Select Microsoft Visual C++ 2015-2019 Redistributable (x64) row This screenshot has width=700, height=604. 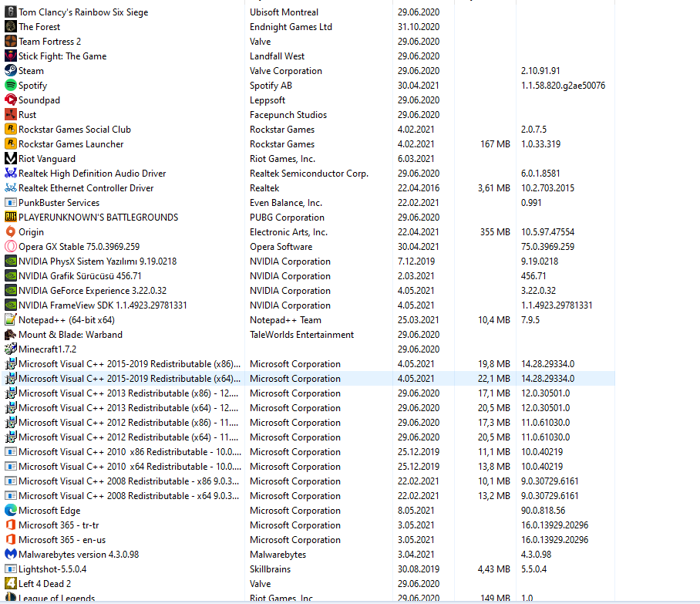pyautogui.click(x=309, y=379)
